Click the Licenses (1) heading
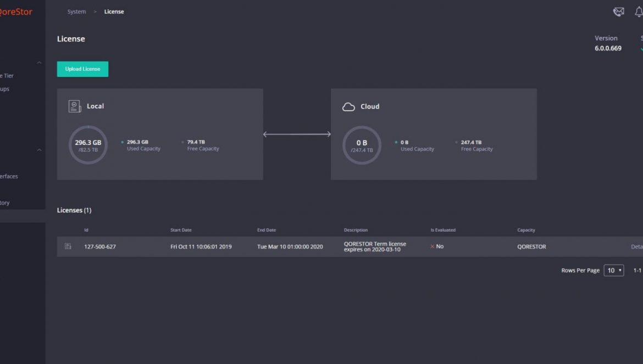Image resolution: width=643 pixels, height=364 pixels. [x=74, y=210]
